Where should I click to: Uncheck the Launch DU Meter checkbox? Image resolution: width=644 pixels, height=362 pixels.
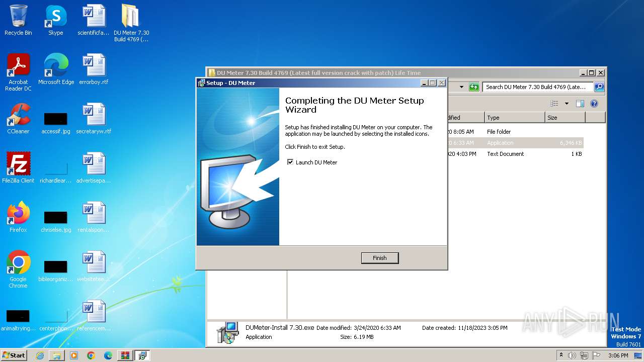(290, 162)
